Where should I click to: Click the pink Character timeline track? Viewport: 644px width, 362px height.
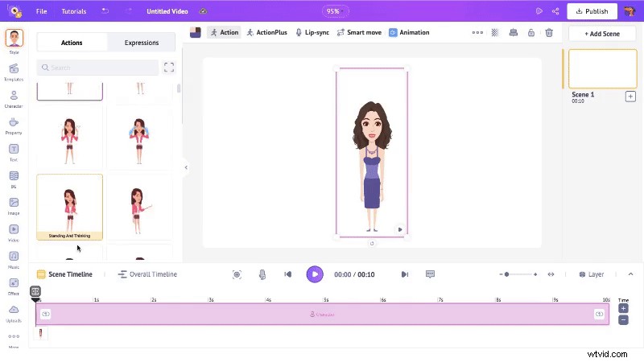click(322, 314)
